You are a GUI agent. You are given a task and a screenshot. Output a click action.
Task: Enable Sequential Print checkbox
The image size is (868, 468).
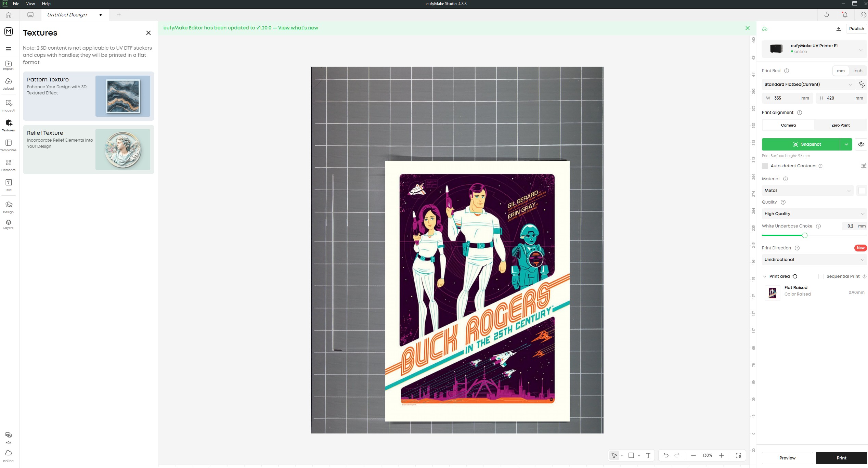point(821,276)
